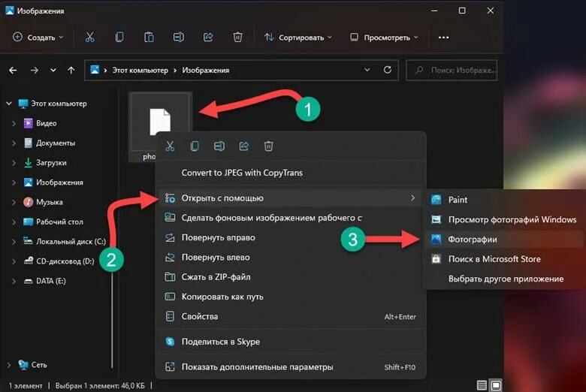Click the Paint app icon in the submenu
Viewport: 586px width, 392px height.
[x=436, y=200]
